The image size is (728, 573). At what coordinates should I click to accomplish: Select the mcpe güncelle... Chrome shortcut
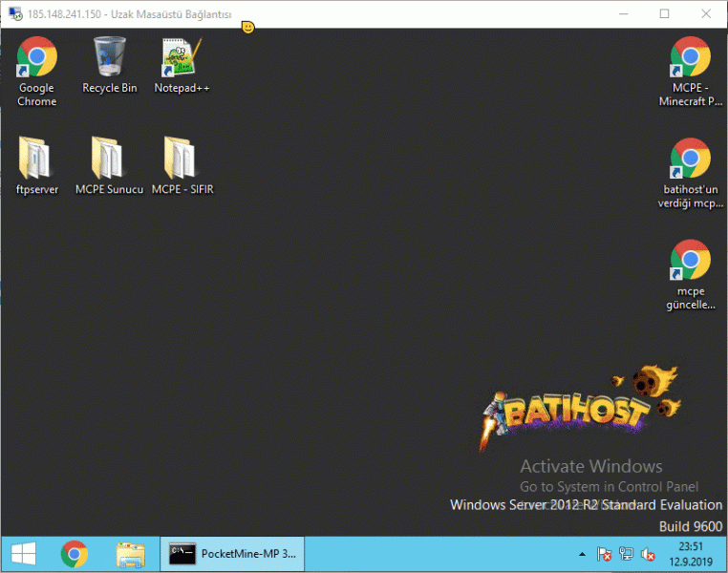click(x=691, y=275)
